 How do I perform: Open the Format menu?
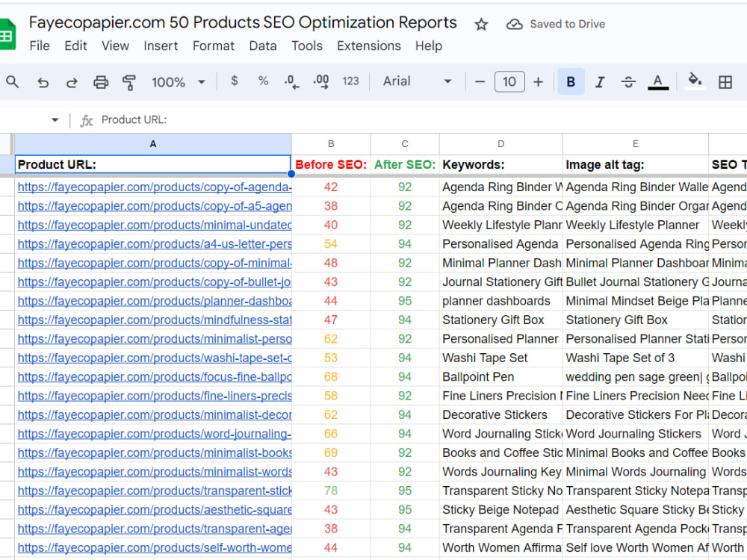point(214,46)
